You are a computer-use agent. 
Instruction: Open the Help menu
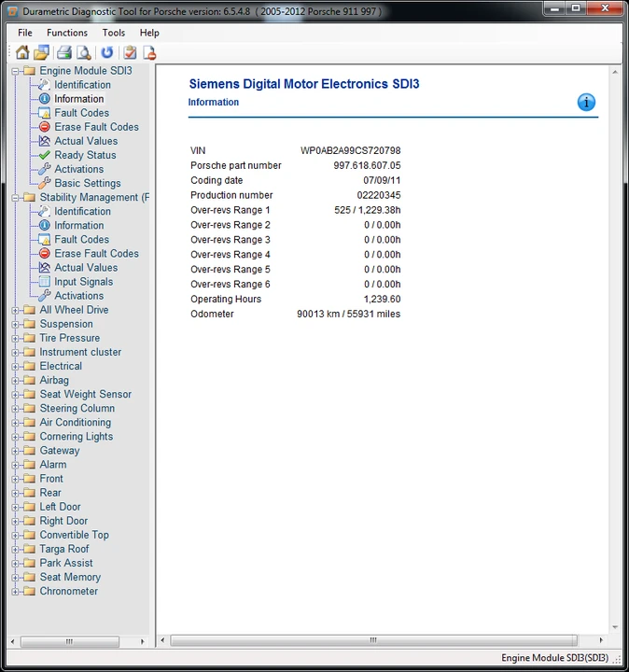click(x=149, y=33)
